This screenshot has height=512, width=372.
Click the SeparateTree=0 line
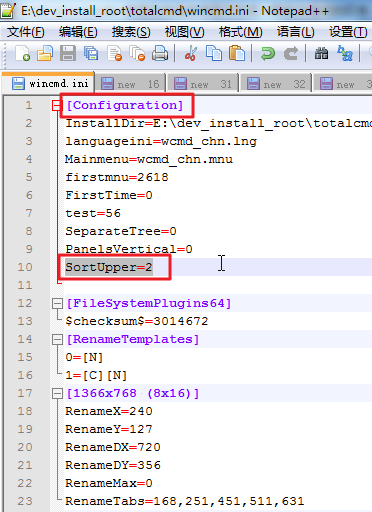click(121, 231)
